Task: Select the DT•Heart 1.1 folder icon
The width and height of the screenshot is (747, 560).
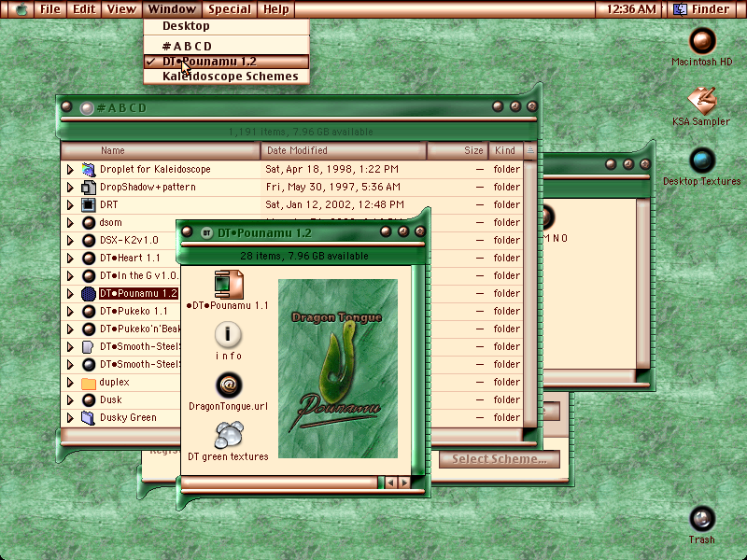Action: (x=89, y=259)
